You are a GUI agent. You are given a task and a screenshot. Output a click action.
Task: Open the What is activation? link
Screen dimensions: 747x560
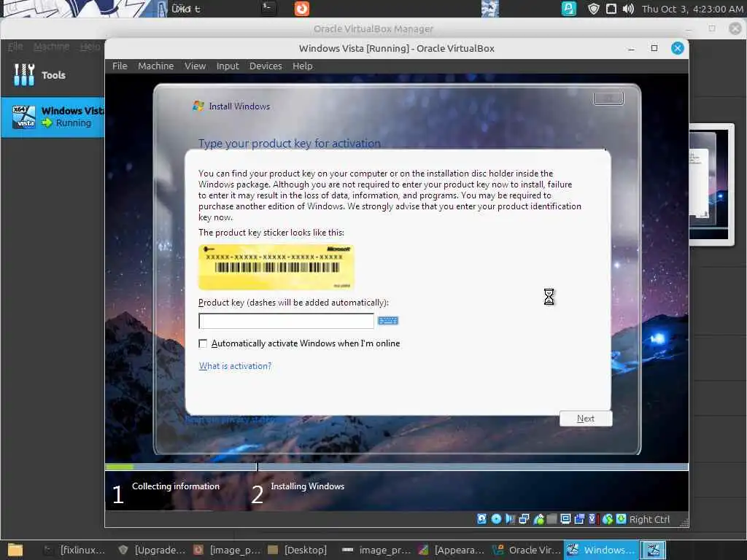tap(235, 366)
